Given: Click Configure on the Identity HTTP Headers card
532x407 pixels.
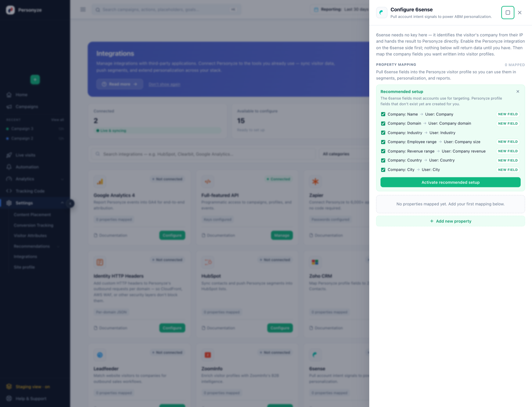Looking at the screenshot, I should click(x=172, y=328).
